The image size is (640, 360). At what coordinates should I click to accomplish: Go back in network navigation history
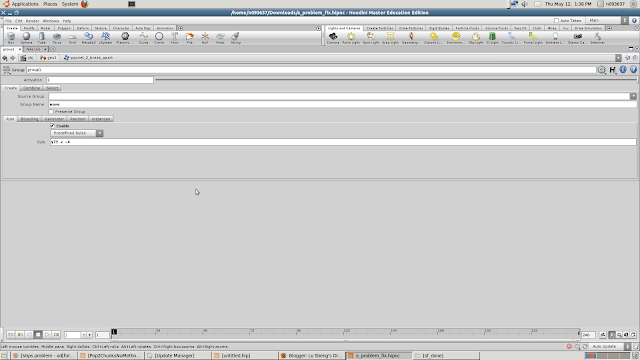coord(5,58)
